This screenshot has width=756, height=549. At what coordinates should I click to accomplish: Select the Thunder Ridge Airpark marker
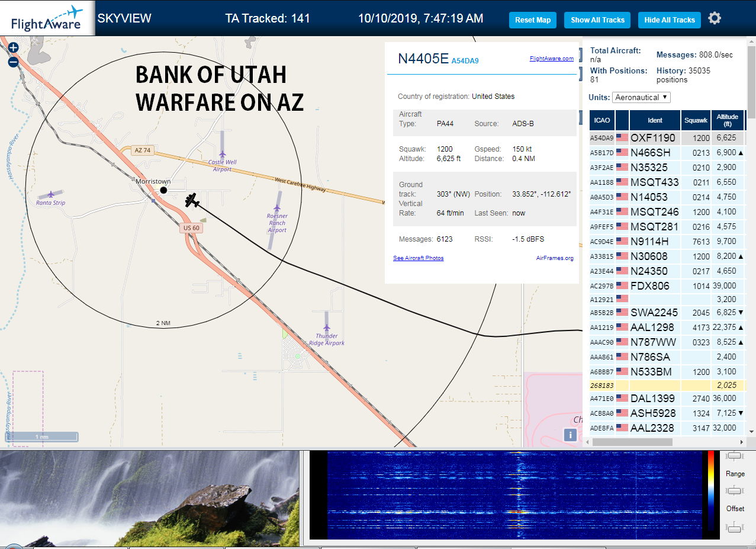pos(326,328)
